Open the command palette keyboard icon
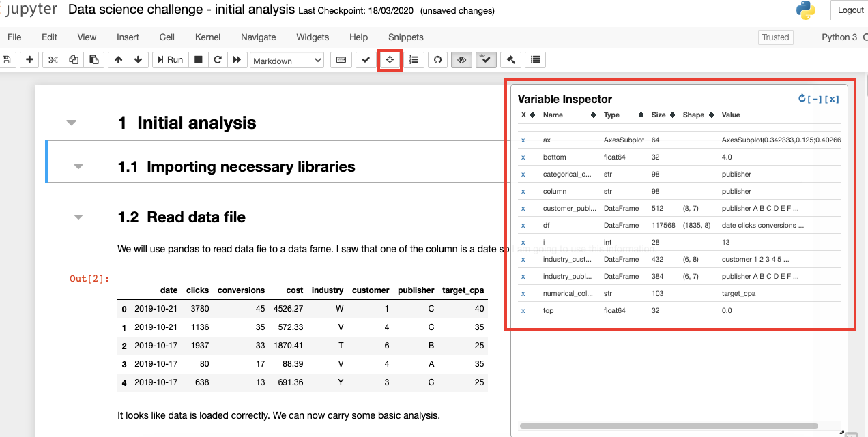The image size is (868, 437). tap(341, 60)
